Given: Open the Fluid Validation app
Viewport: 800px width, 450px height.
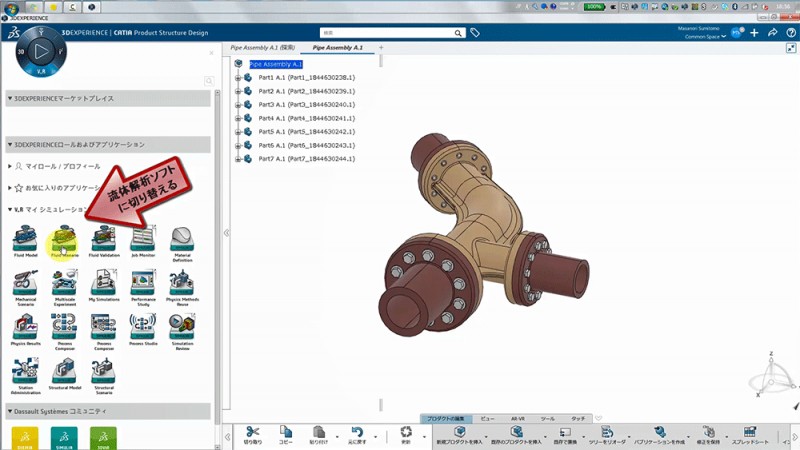Looking at the screenshot, I should tap(104, 239).
